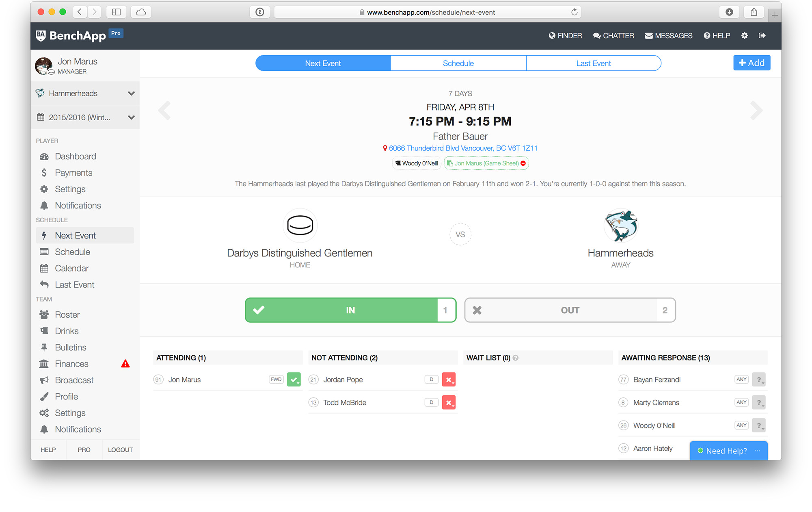Expand Bayan Ferzandi's ANY position dropdown
Viewport: 812px width, 512px height.
click(x=741, y=379)
